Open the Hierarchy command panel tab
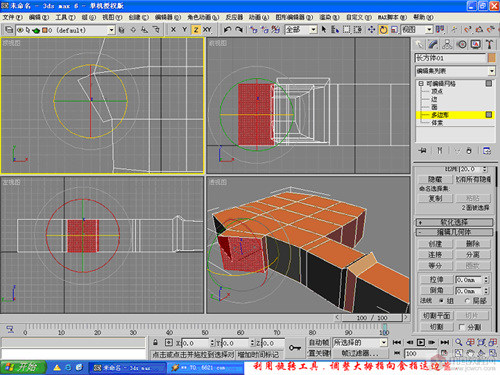This screenshot has width=500, height=375. pos(447,45)
